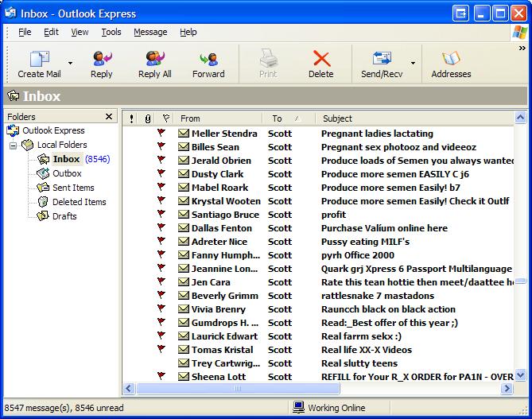
Task: Click the horizontal scroll left arrow
Action: (x=129, y=389)
